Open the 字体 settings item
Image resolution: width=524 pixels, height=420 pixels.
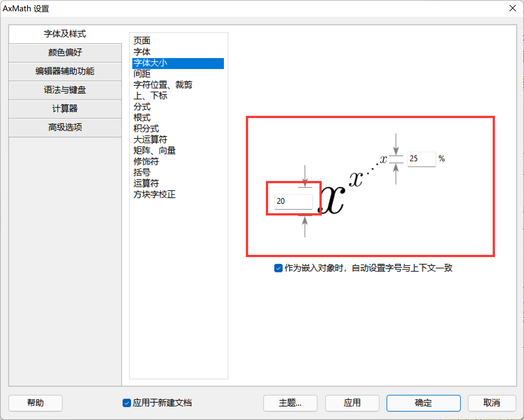coord(142,52)
